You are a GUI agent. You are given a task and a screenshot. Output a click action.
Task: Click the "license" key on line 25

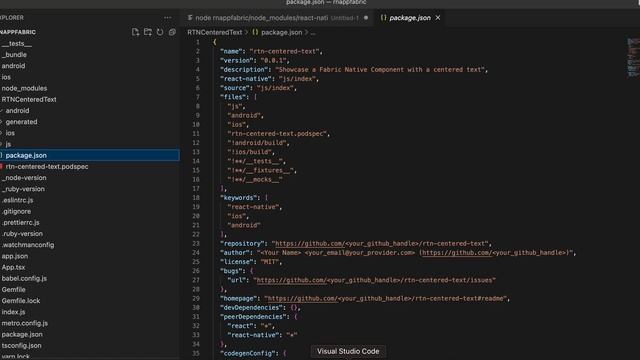click(x=236, y=262)
